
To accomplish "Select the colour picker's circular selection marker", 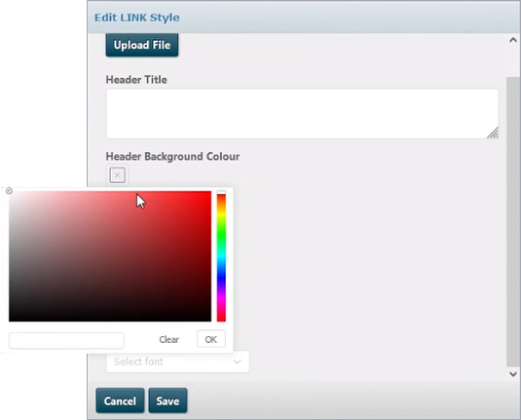I will [x=9, y=191].
